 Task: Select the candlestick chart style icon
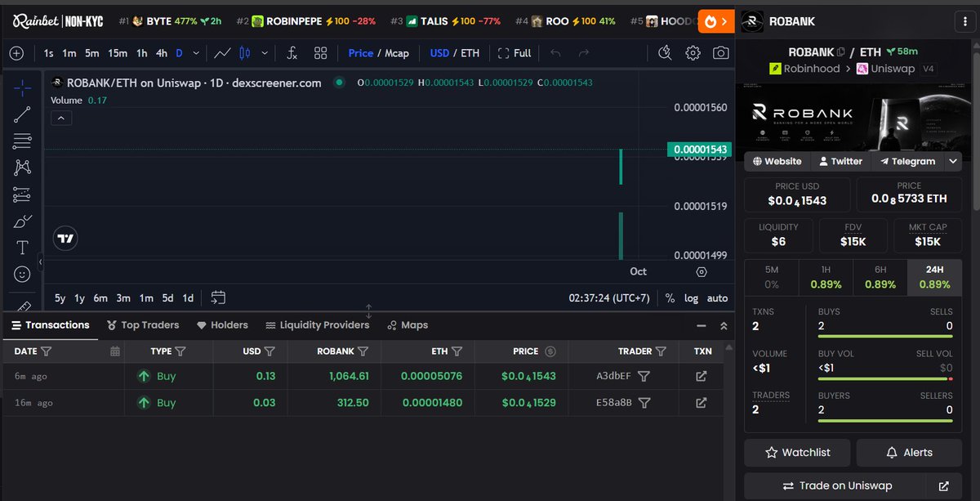(244, 53)
